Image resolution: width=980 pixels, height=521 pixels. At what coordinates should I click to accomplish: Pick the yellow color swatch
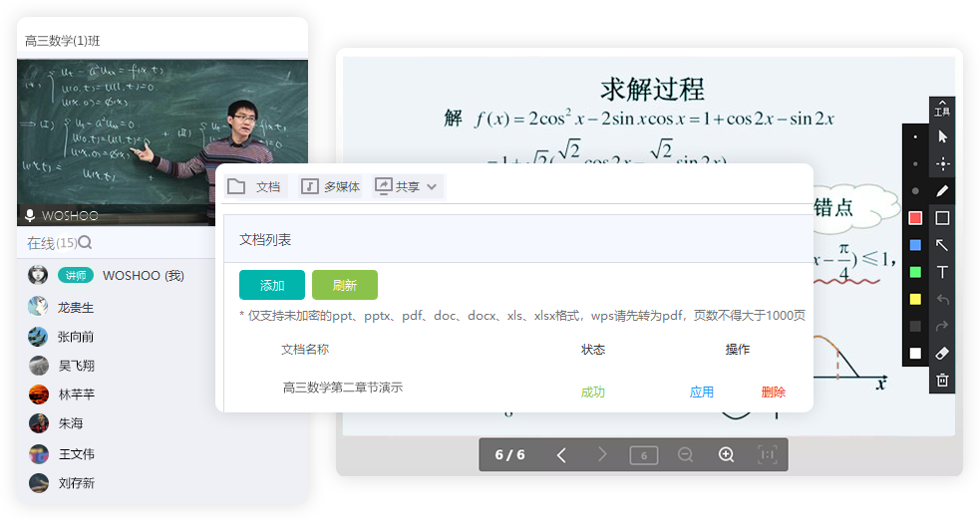(x=915, y=299)
